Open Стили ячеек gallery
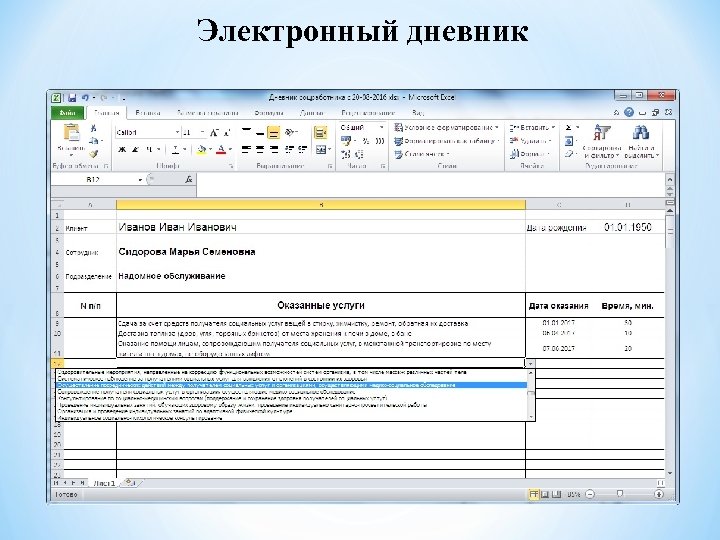This screenshot has height=540, width=720. 422,154
